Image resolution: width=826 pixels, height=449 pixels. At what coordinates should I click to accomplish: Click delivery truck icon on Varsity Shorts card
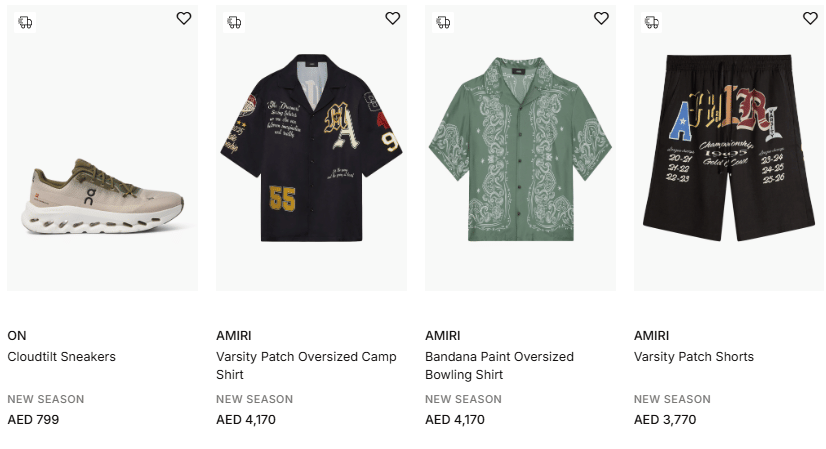coord(652,22)
